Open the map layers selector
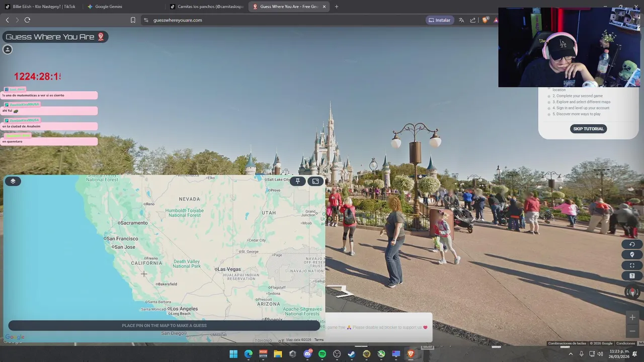The height and width of the screenshot is (362, 644). click(13, 181)
